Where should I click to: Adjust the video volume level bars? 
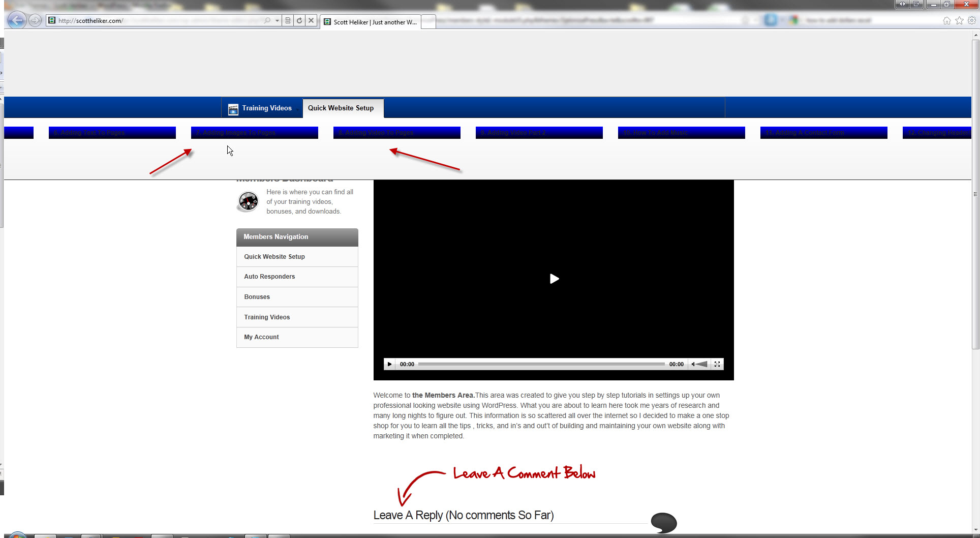point(702,364)
